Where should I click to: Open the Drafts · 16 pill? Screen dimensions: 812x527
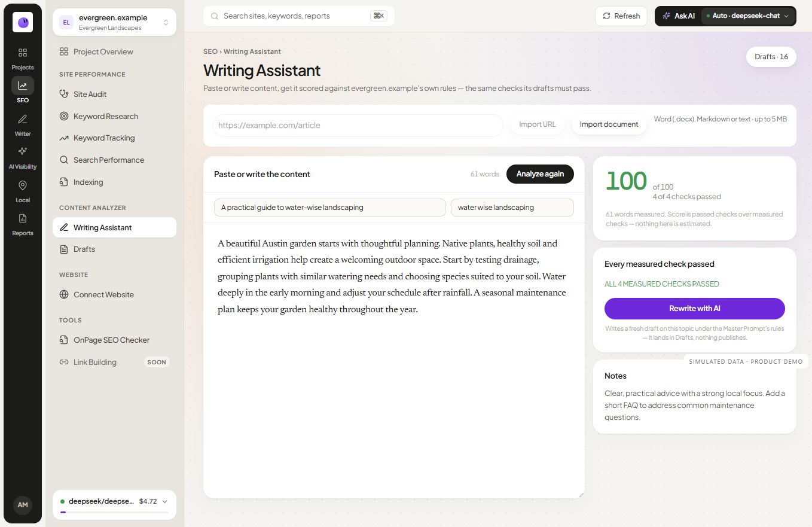771,57
